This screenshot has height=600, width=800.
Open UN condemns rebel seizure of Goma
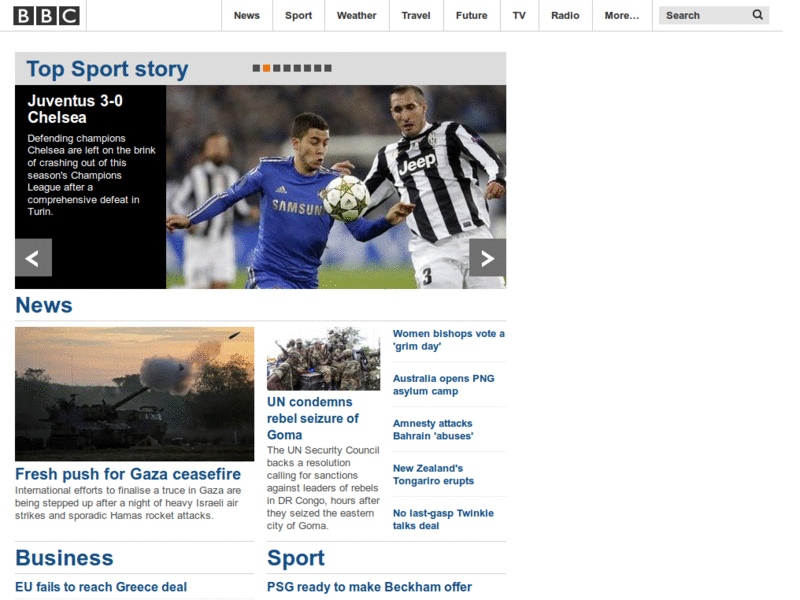pos(313,418)
